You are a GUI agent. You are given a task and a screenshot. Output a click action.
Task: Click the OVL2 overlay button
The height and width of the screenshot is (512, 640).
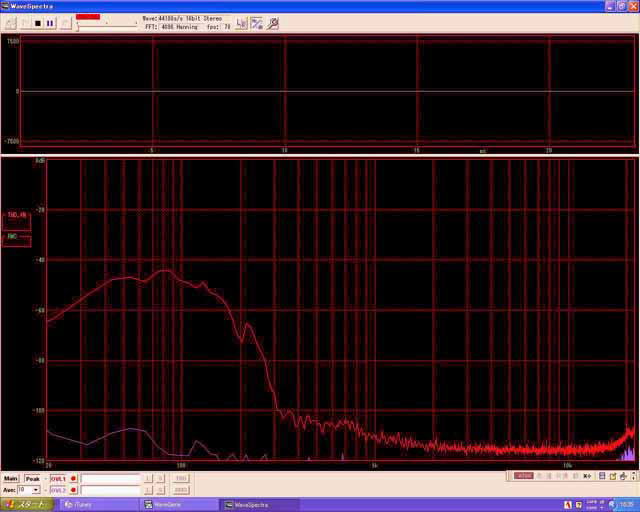[x=58, y=490]
